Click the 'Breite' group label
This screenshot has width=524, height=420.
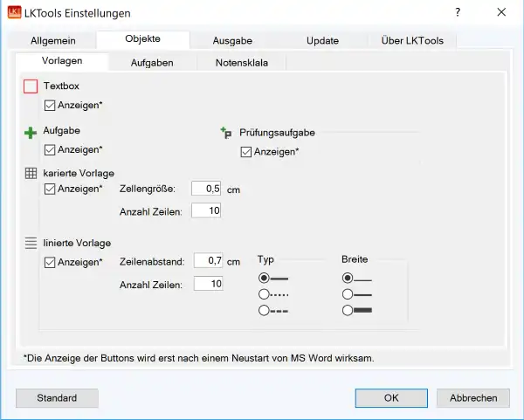pyautogui.click(x=355, y=259)
